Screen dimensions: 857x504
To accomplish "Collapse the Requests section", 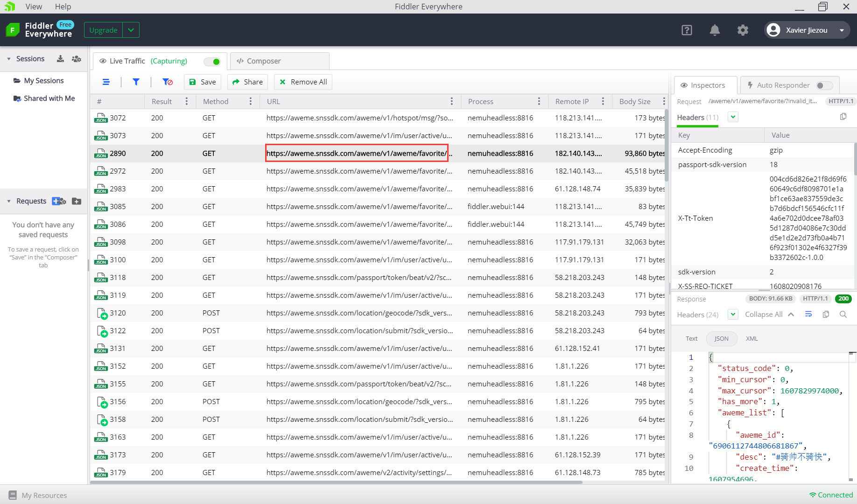I will (9, 201).
